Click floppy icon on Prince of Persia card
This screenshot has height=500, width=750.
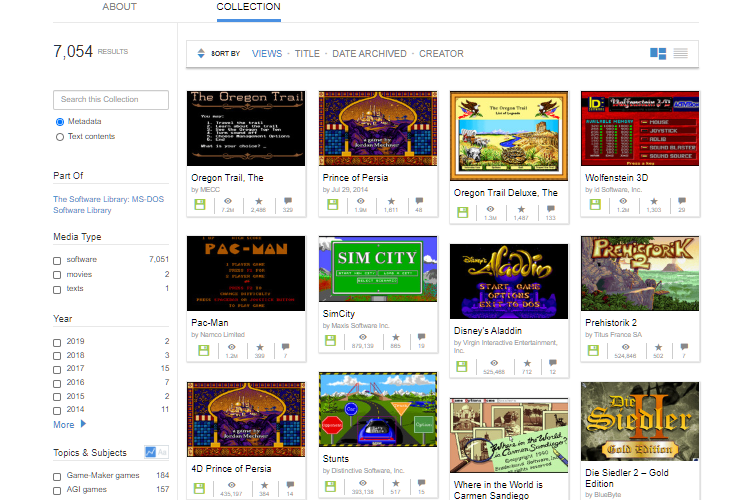[332, 205]
